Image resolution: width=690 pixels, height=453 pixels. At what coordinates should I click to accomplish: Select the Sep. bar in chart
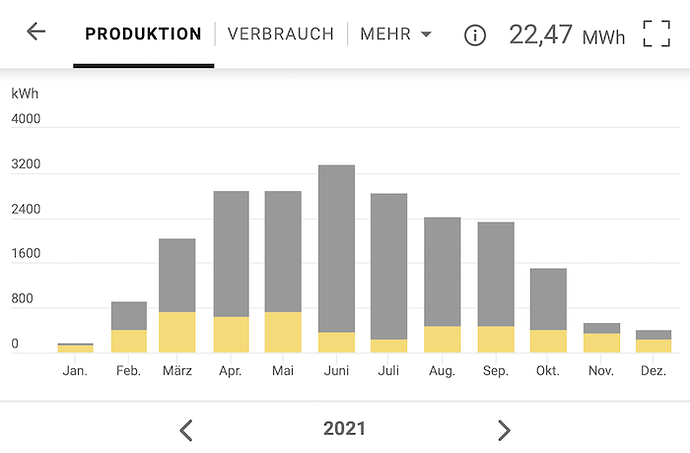point(496,287)
